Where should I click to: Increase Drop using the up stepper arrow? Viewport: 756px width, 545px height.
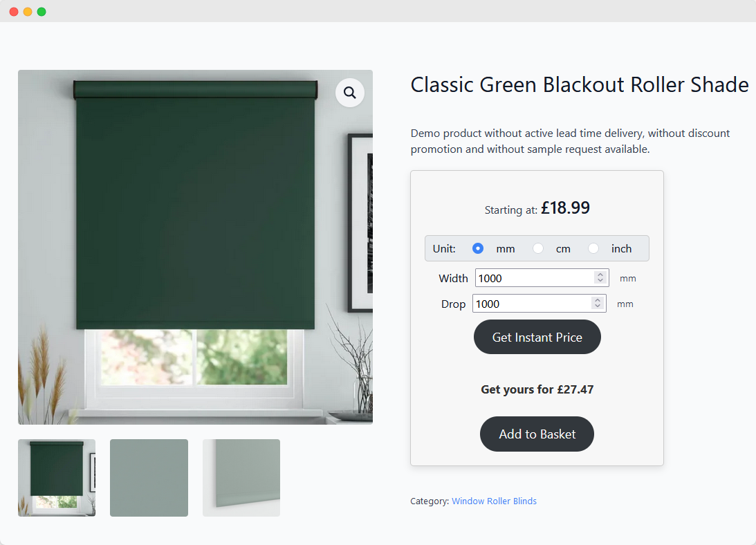pyautogui.click(x=597, y=300)
